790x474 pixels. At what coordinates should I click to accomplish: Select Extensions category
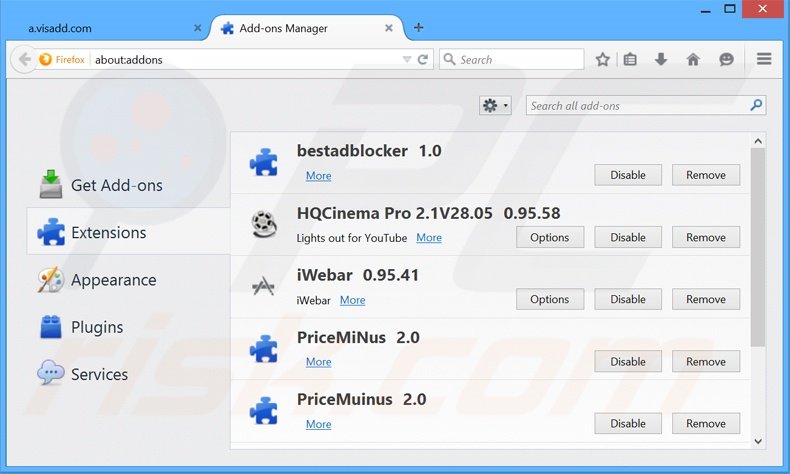[x=128, y=232]
